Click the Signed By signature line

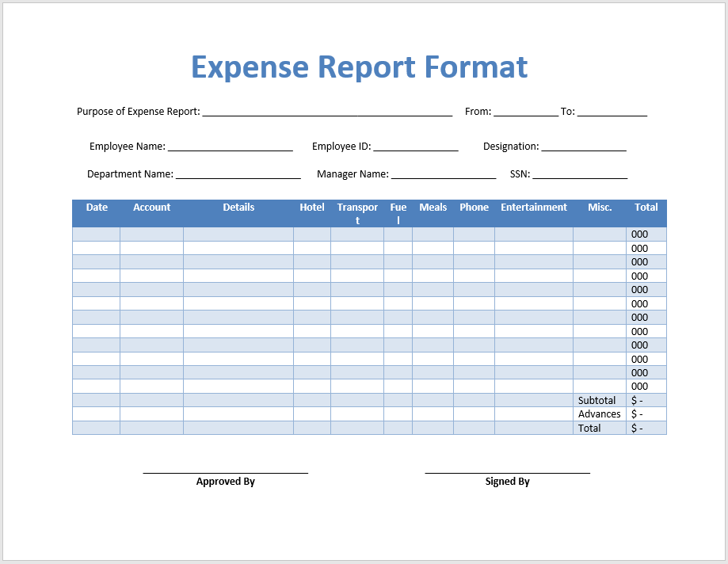coord(507,470)
